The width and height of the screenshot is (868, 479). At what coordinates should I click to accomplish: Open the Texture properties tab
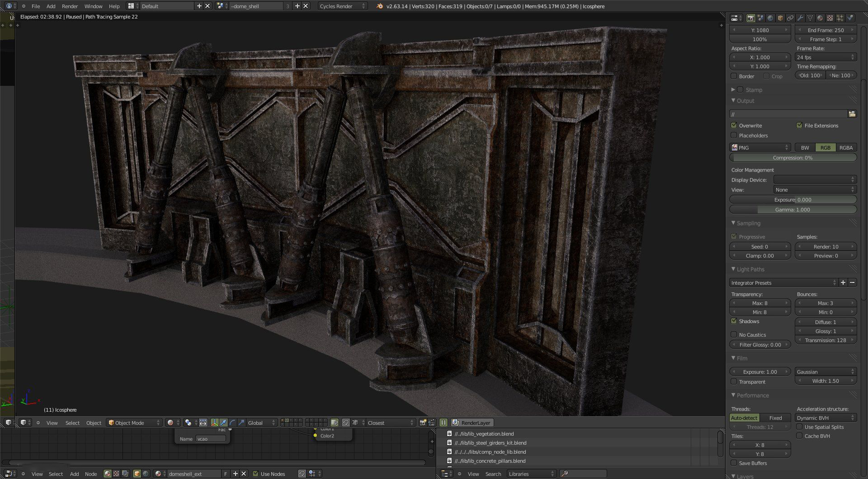coord(830,18)
